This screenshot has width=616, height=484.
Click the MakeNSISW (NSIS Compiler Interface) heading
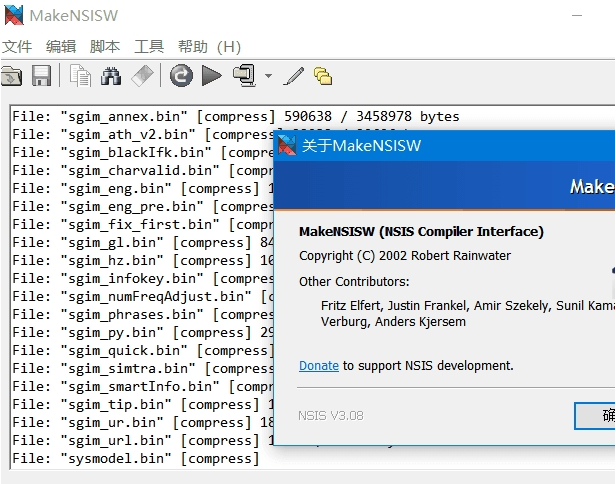pyautogui.click(x=421, y=232)
